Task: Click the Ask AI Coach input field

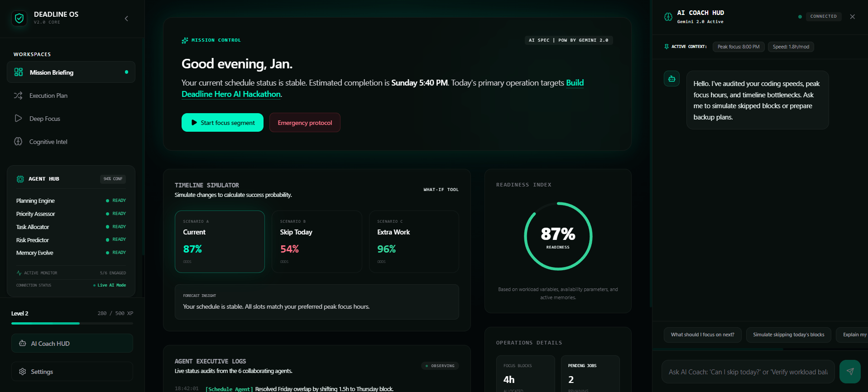Action: click(x=748, y=372)
